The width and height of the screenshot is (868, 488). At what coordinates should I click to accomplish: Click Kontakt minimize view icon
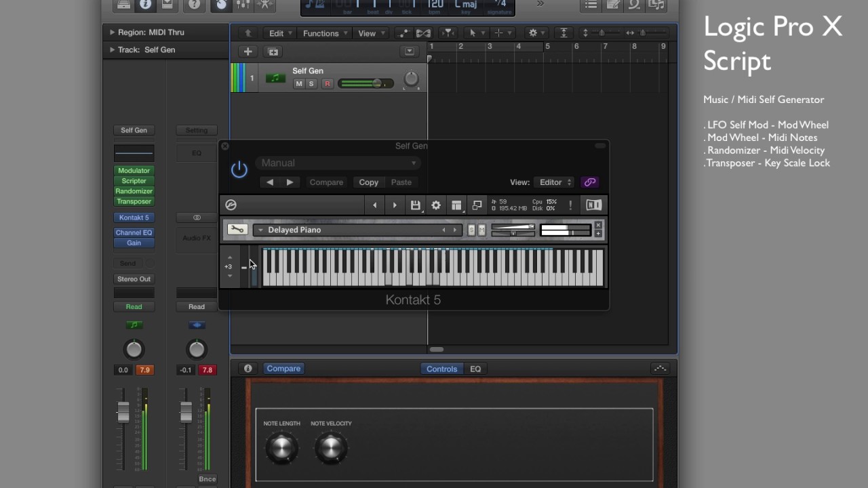(x=477, y=205)
